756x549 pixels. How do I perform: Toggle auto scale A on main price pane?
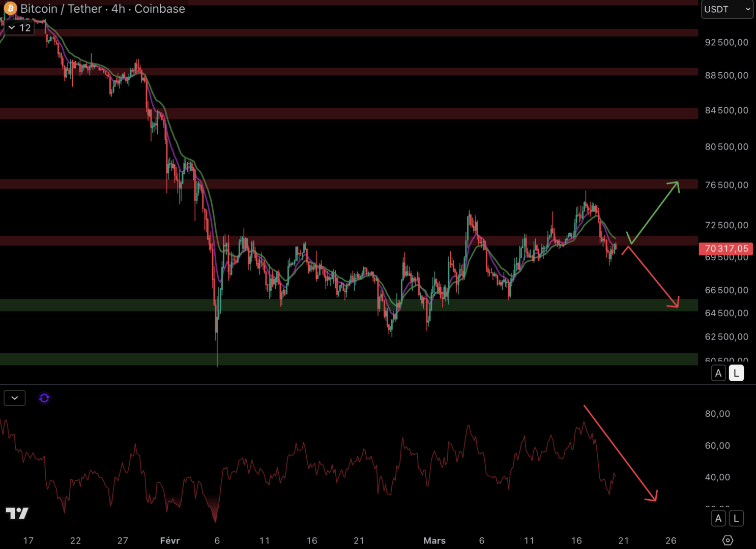tap(718, 373)
